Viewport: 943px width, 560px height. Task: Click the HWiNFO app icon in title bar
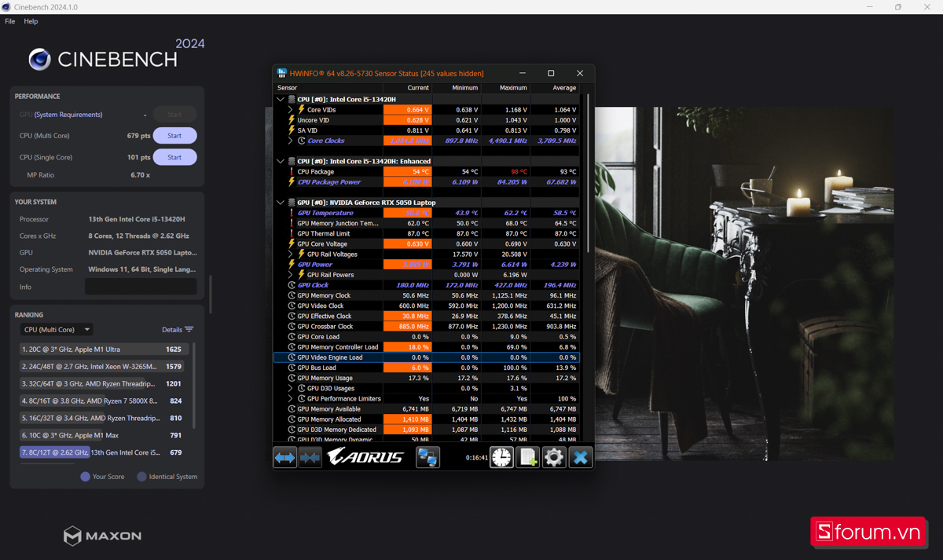coord(281,73)
